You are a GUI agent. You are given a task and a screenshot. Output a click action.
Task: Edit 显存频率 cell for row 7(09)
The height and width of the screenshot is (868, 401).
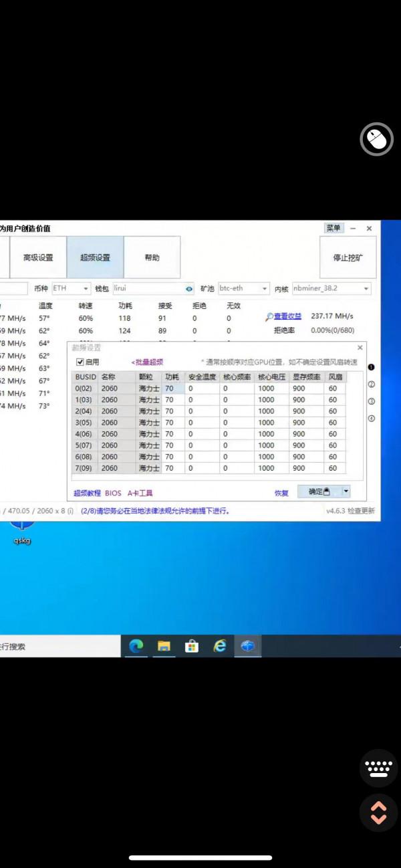(x=307, y=468)
